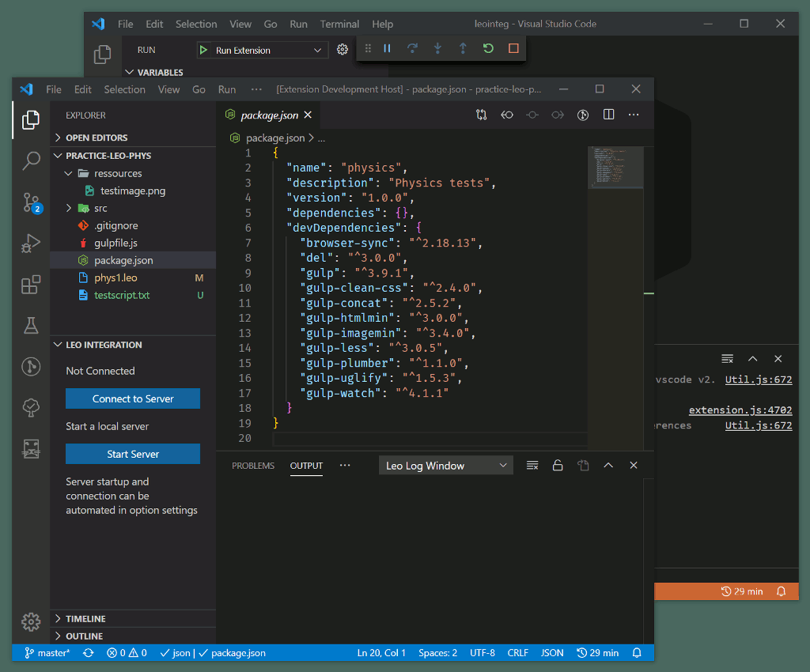Image resolution: width=810 pixels, height=672 pixels.
Task: Expand the OPEN EDITORS section
Action: coord(97,138)
